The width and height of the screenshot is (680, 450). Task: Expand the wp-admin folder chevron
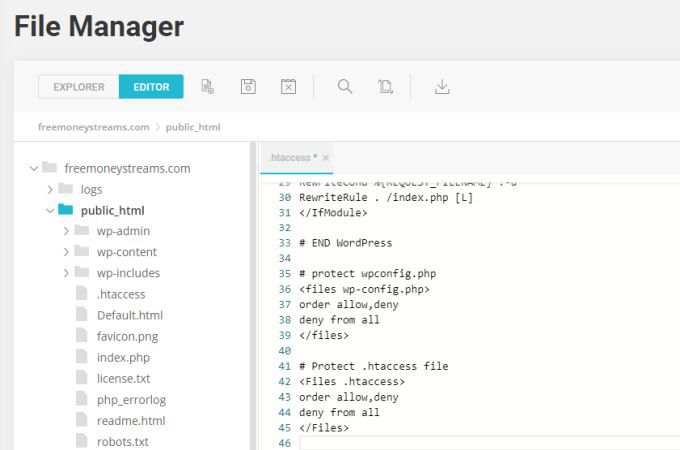[66, 231]
